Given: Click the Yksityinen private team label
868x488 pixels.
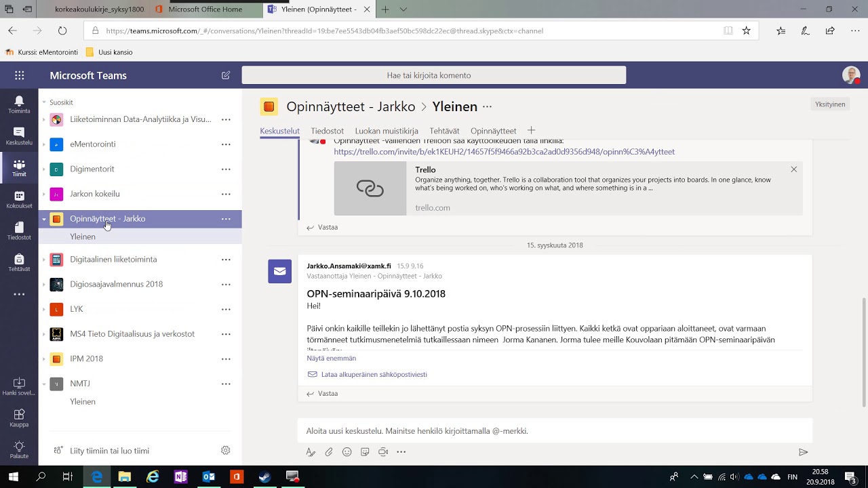Looking at the screenshot, I should [830, 104].
